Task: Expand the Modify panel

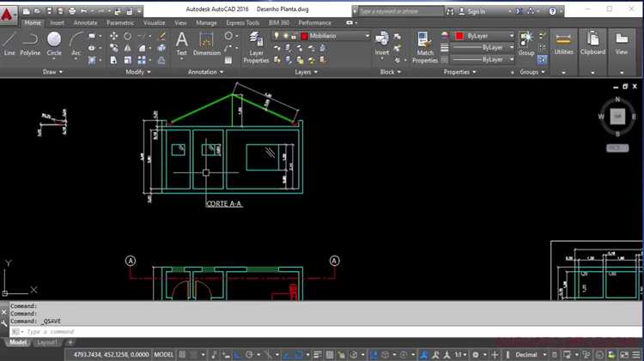Action: click(x=138, y=72)
